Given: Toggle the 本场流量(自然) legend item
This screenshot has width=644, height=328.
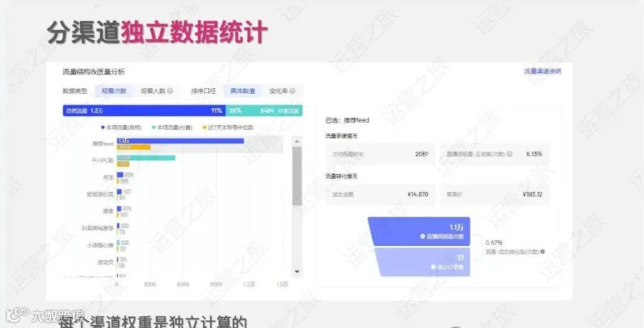Looking at the screenshot, I should coord(121,127).
